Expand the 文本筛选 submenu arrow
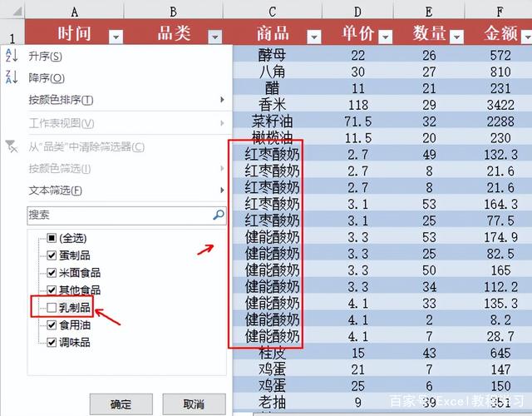Image resolution: width=532 pixels, height=416 pixels. tap(222, 191)
